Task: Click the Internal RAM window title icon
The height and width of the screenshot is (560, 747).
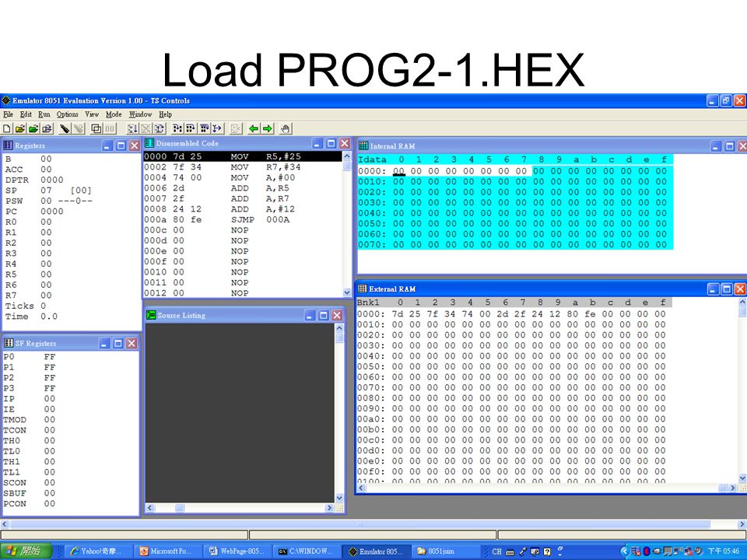Action: coord(363,145)
